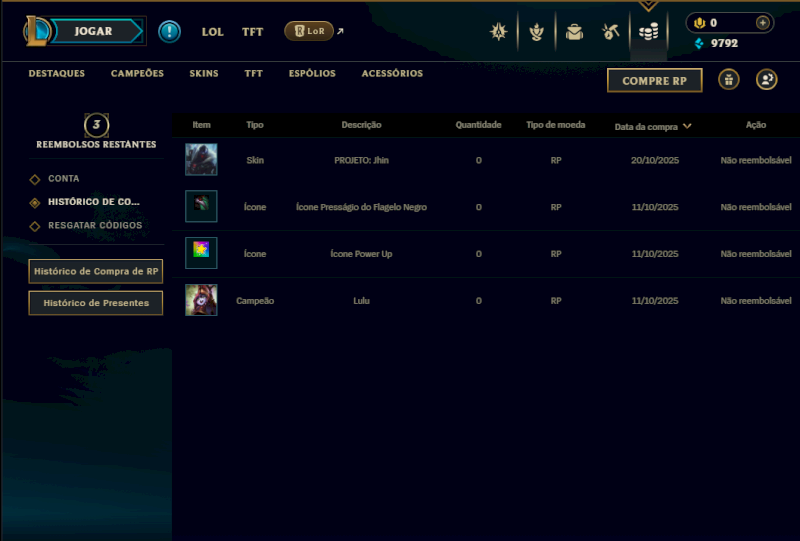
Task: Click the Item column header
Action: (201, 125)
